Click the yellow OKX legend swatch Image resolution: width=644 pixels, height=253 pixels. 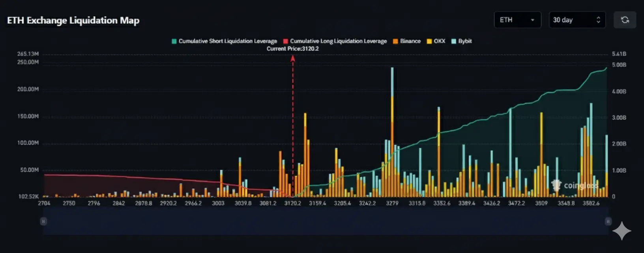[429, 42]
